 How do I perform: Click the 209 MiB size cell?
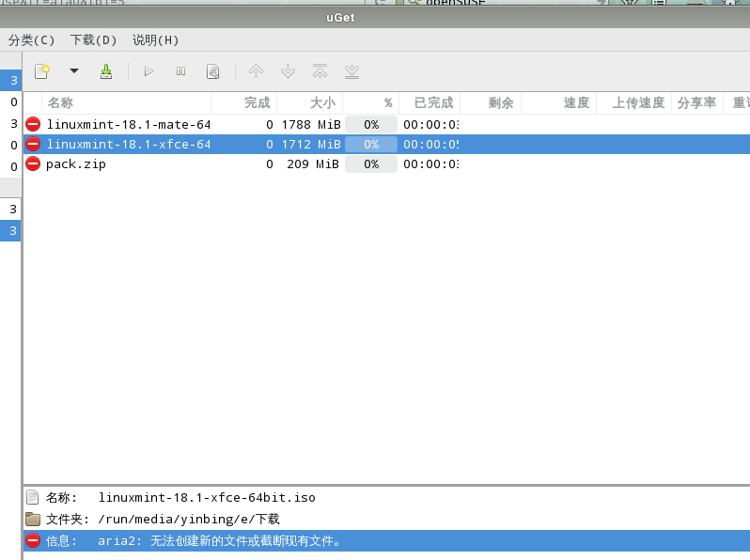pyautogui.click(x=313, y=164)
